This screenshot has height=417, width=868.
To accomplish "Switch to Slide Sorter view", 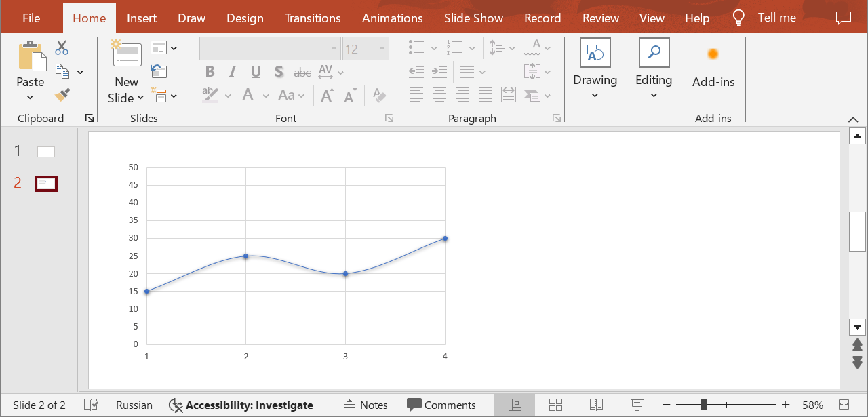I will coord(555,405).
